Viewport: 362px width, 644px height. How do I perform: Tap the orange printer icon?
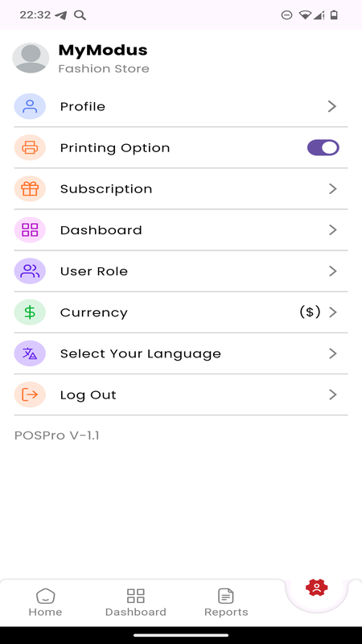[x=30, y=147]
